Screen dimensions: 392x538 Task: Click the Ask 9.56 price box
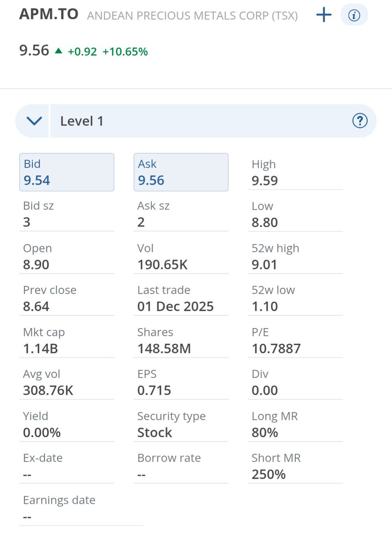[x=181, y=172]
